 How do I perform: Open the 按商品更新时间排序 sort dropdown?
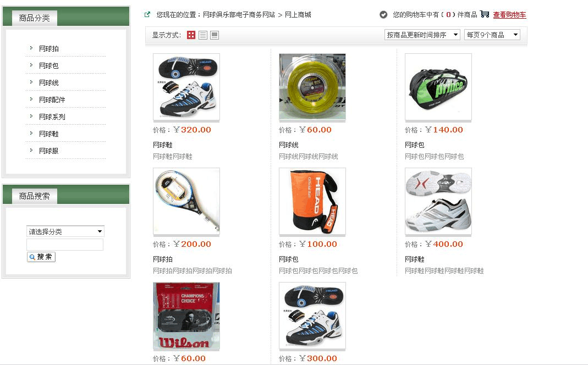[x=422, y=35]
